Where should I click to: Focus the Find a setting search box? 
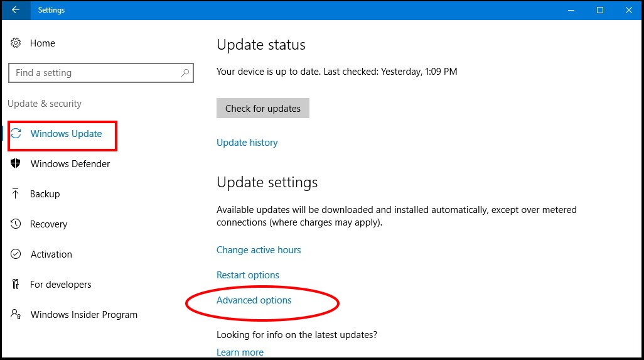tap(101, 73)
